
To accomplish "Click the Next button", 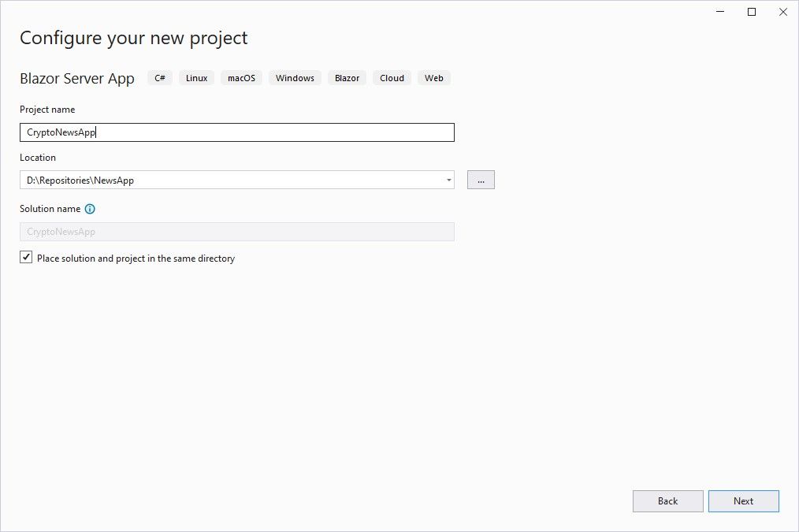I will [743, 500].
